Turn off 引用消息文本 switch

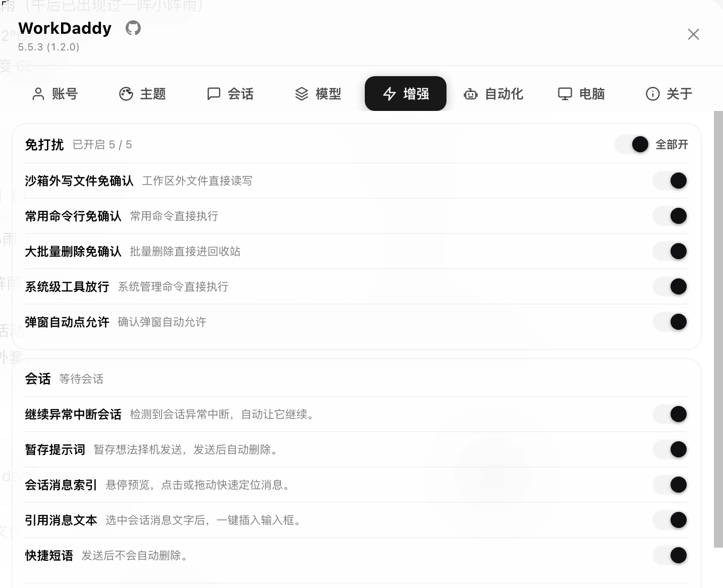coord(671,520)
